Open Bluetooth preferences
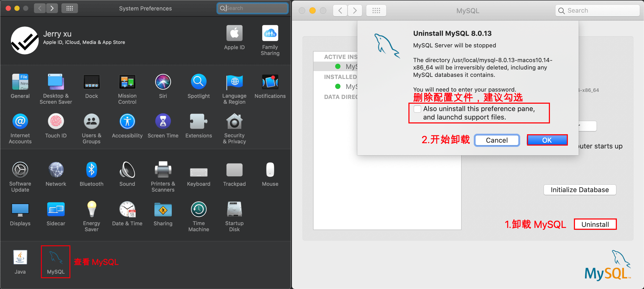Image resolution: width=644 pixels, height=289 pixels. [92, 174]
